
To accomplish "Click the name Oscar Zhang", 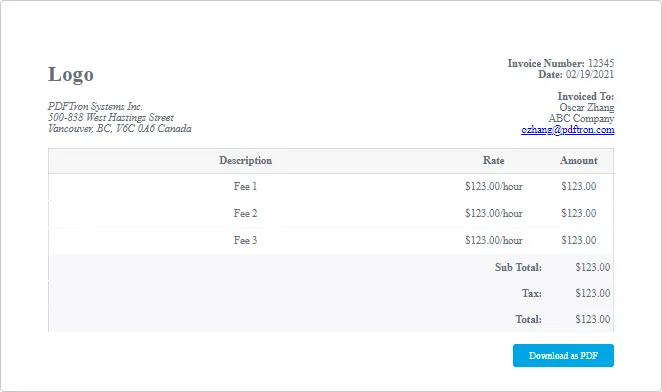I will pos(586,107).
